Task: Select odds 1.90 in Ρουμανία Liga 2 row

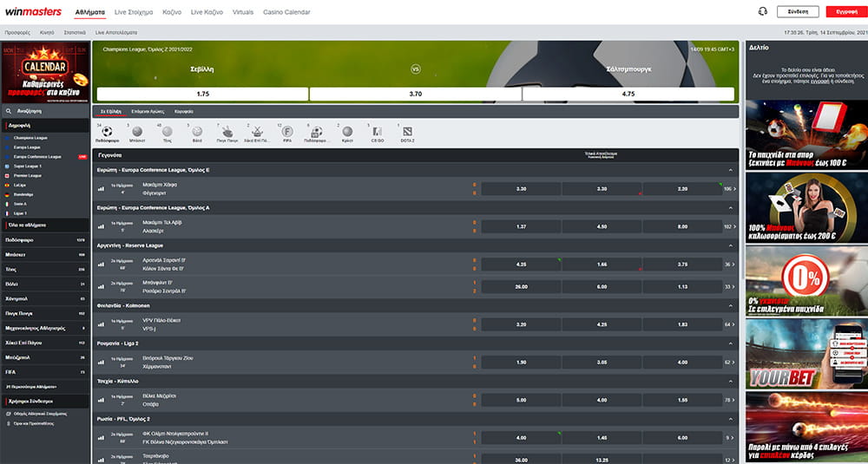Action: (x=521, y=363)
